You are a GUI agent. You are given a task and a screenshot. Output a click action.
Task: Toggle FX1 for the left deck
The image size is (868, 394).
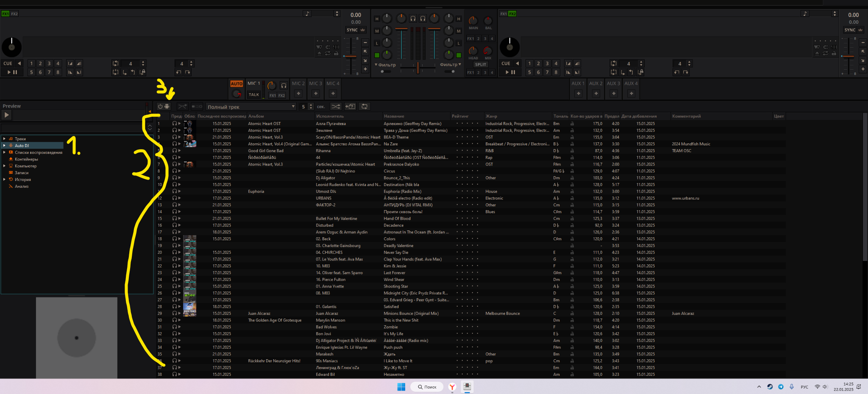[x=5, y=14]
